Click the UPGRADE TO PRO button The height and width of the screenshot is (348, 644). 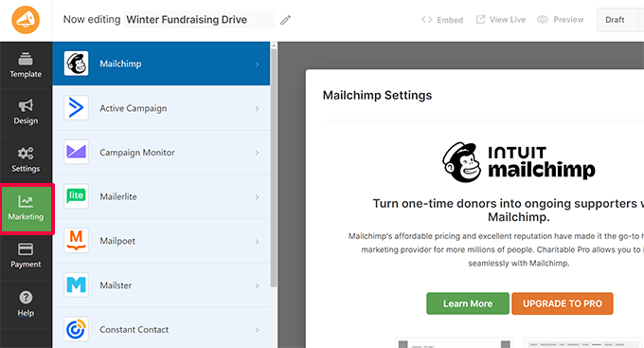[x=563, y=303]
